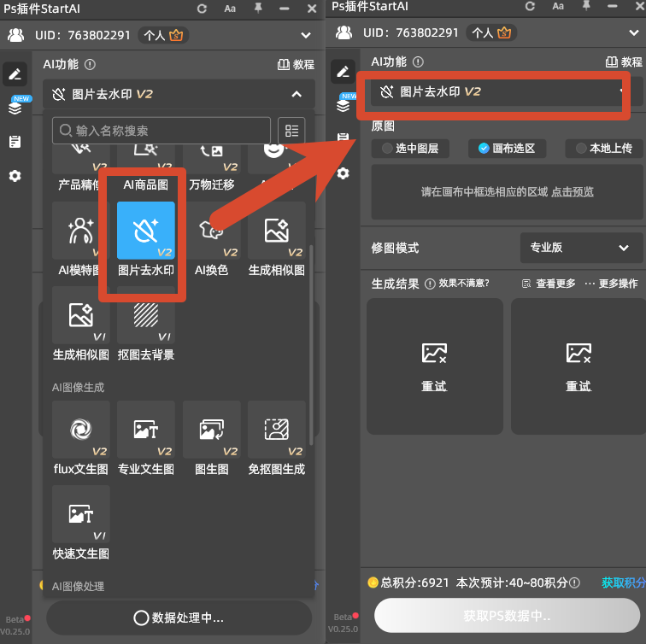This screenshot has height=644, width=646.
Task: Select the 快速文生图 function
Action: click(80, 523)
